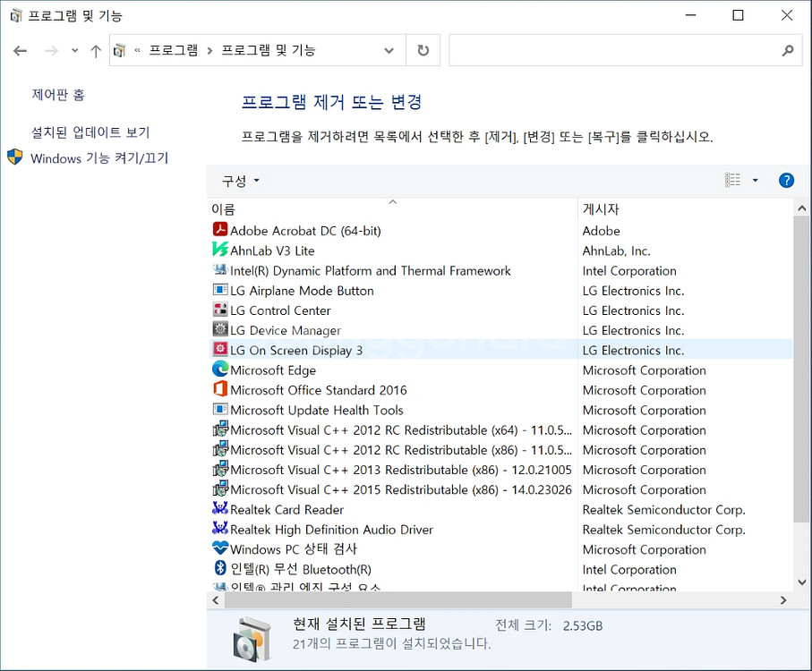Select LG Airplane Mode Button entry
812x671 pixels.
[x=302, y=291]
